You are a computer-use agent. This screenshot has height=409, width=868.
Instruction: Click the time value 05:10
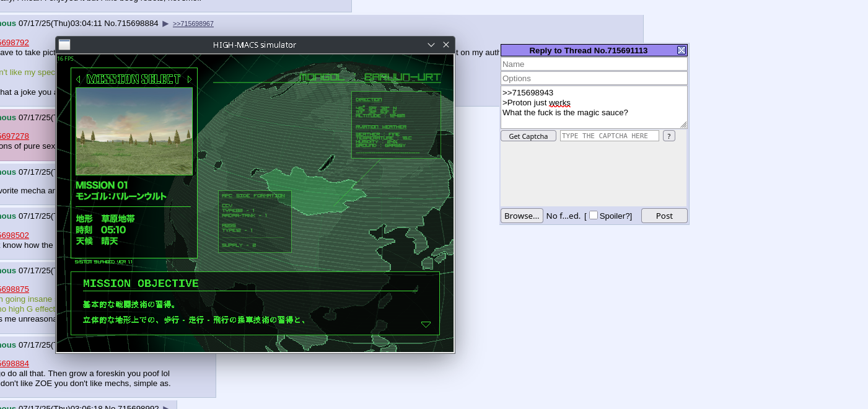click(113, 230)
